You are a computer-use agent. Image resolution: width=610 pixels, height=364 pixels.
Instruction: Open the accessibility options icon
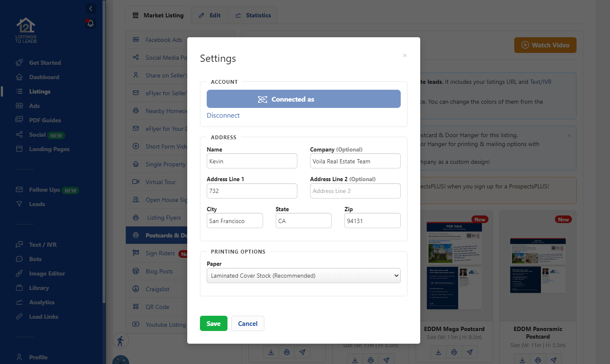click(121, 340)
